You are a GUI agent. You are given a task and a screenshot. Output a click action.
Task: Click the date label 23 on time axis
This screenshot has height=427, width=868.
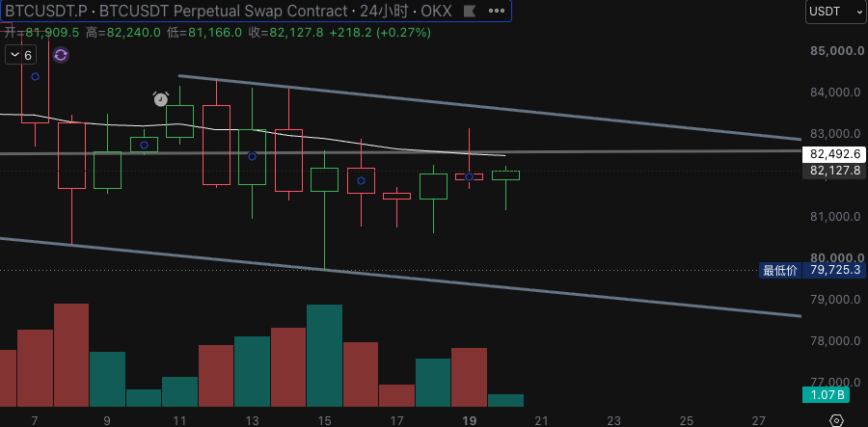click(x=614, y=421)
